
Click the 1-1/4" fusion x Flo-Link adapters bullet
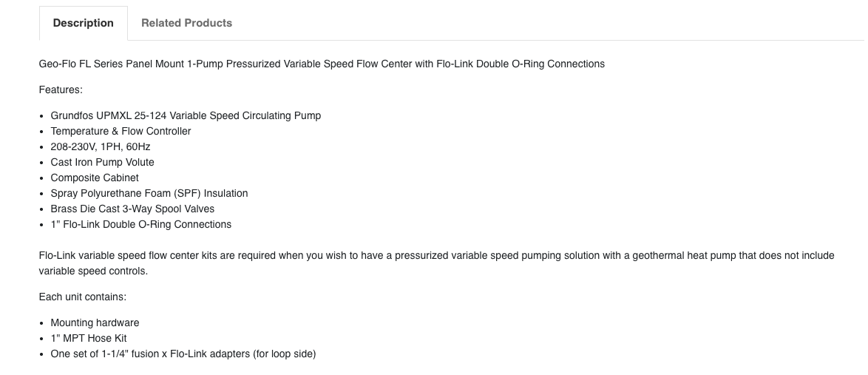click(x=183, y=354)
